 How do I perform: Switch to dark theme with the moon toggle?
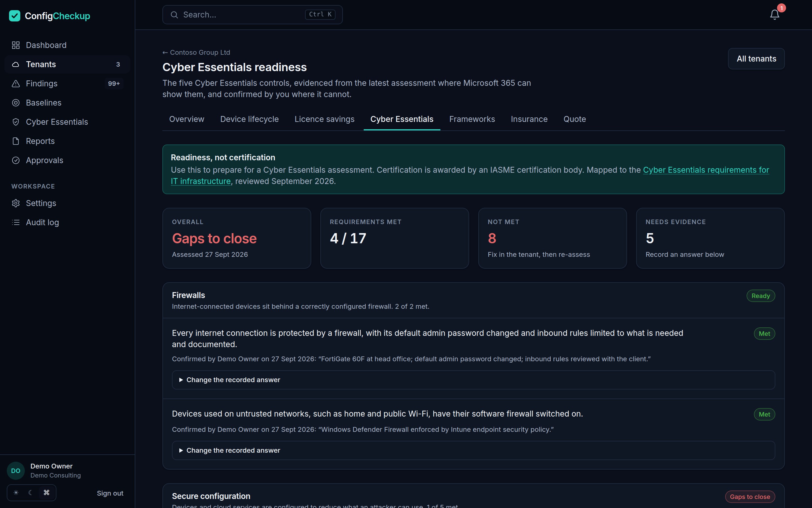(x=31, y=492)
